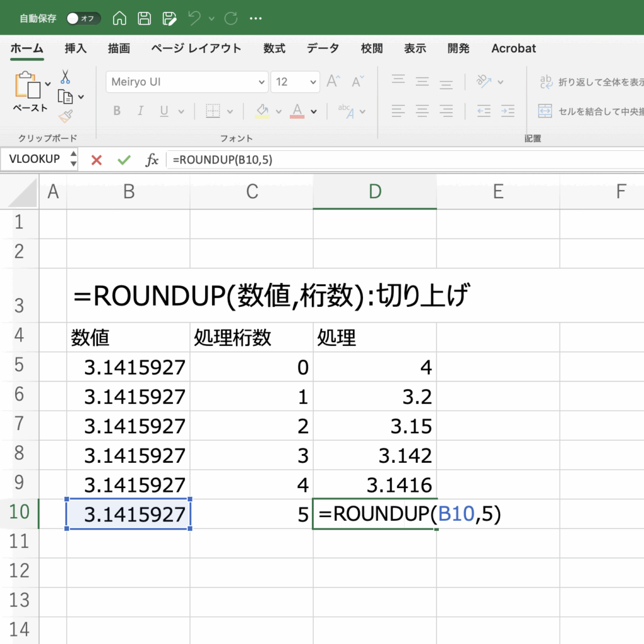644x644 pixels.
Task: Apply the yellow fill color bucket
Action: (x=262, y=111)
